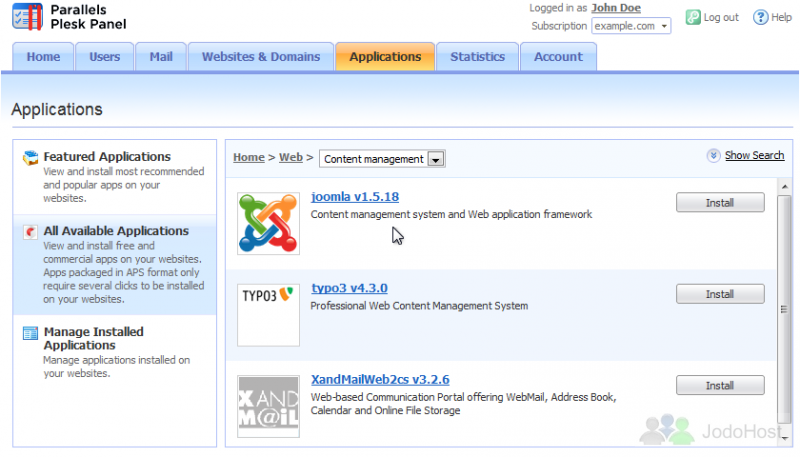Viewport: 800px width, 457px height.
Task: Open the typo3 v4.3.0 link
Action: pyautogui.click(x=349, y=288)
